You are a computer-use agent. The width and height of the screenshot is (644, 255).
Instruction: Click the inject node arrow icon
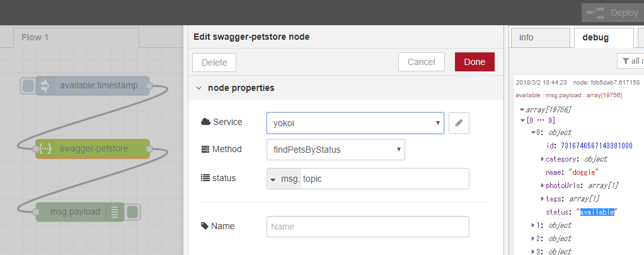45,86
